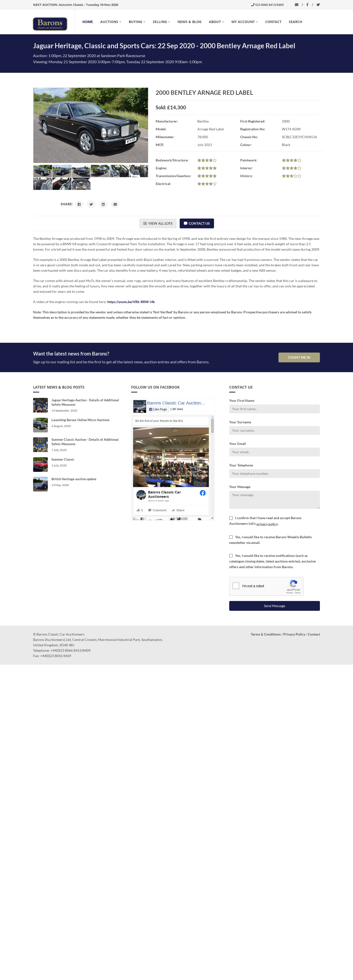Open Summer Classic Auction safety measures post
The image size is (353, 980).
coord(85,442)
